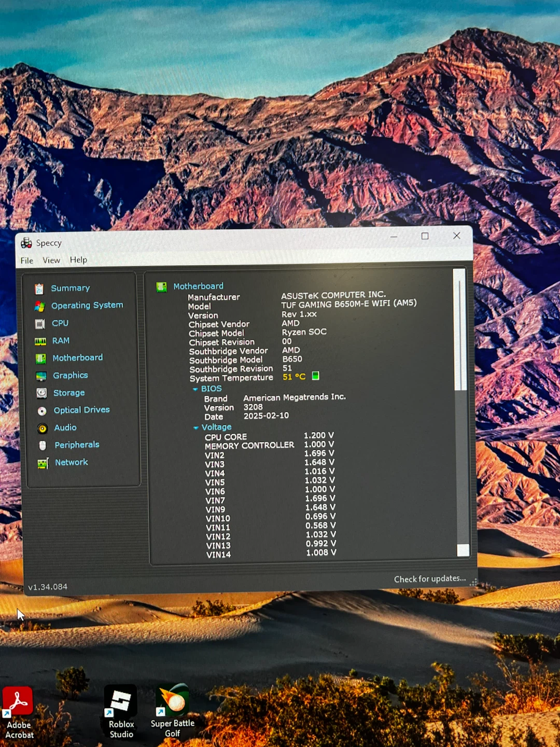Screen dimensions: 560x747
Task: Open the File menu
Action: pyautogui.click(x=27, y=260)
